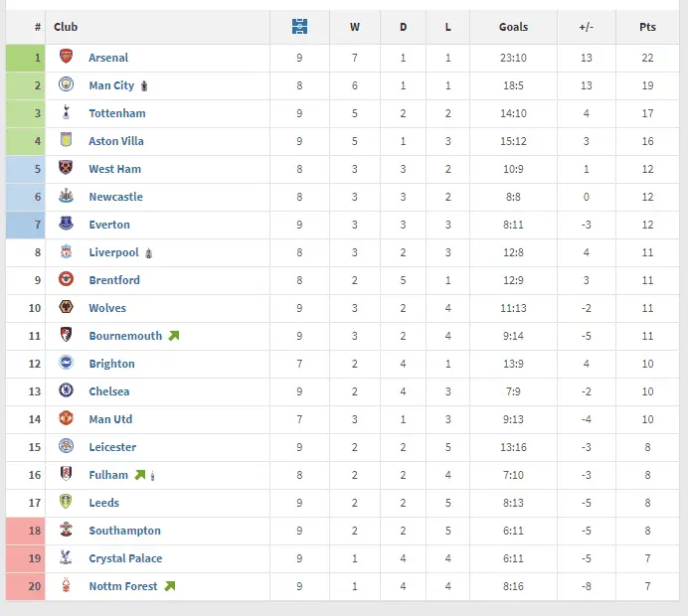Click the Goals column header
688x616 pixels.
pyautogui.click(x=513, y=27)
